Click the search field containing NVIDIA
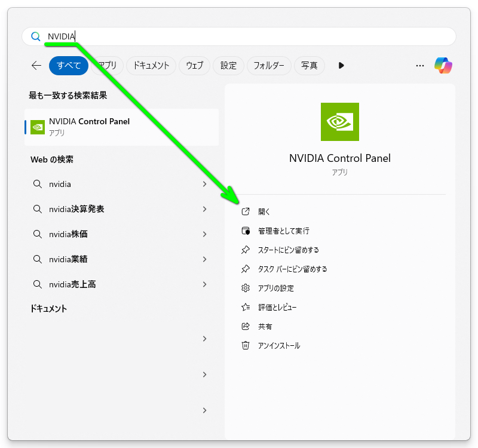This screenshot has height=448, width=478. 238,36
